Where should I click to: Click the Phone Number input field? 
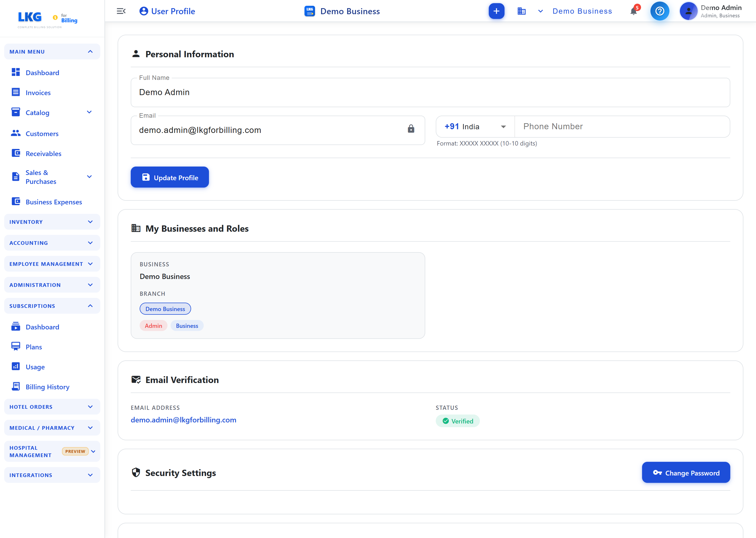[622, 127]
